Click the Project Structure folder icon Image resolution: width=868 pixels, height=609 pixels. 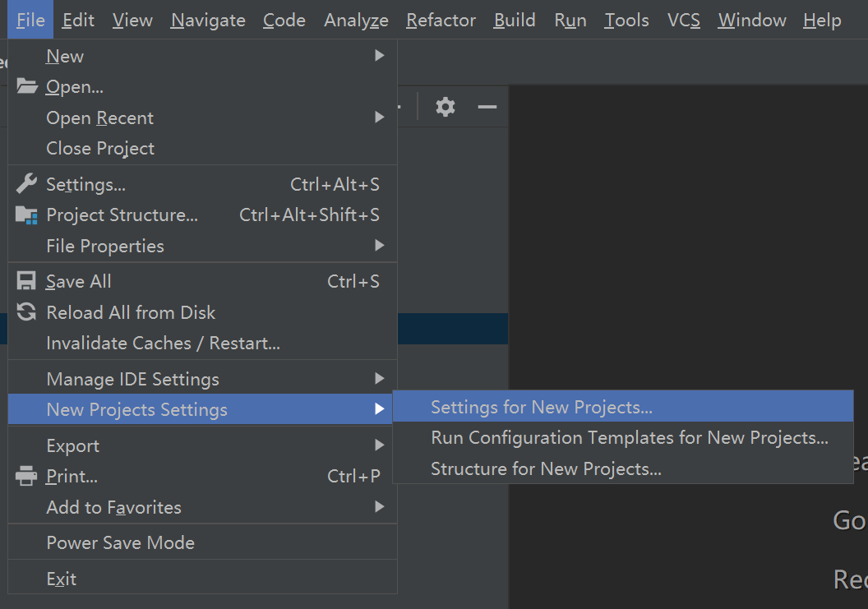[27, 215]
